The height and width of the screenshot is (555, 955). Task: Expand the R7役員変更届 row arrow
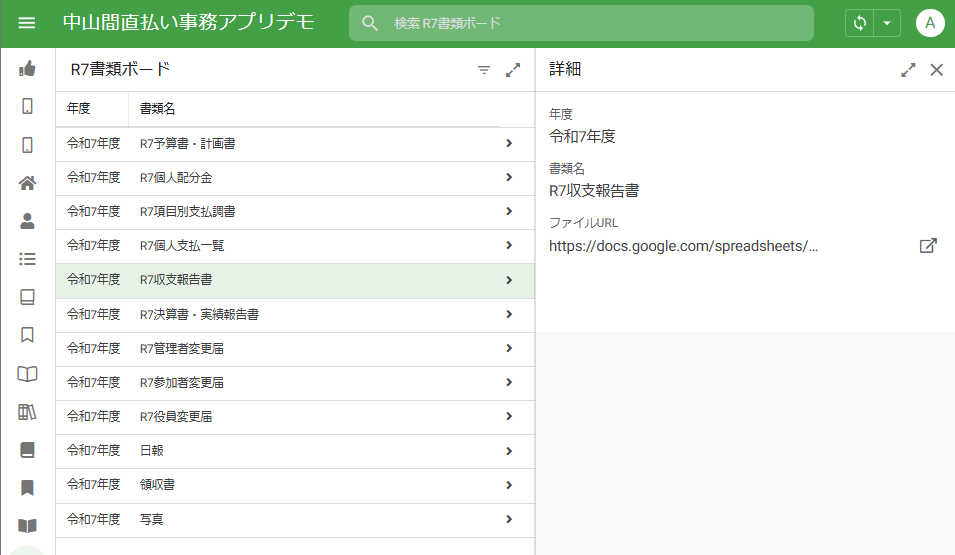pos(509,416)
